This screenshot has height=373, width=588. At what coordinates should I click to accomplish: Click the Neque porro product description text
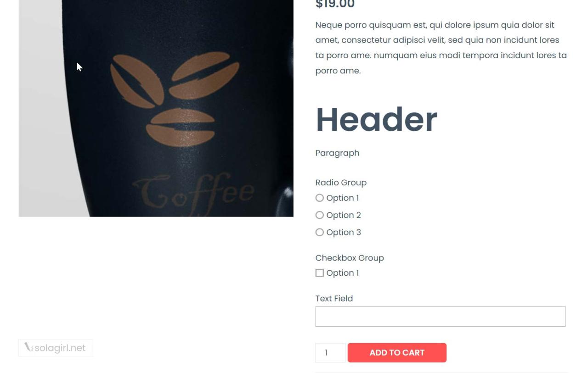coord(441,48)
